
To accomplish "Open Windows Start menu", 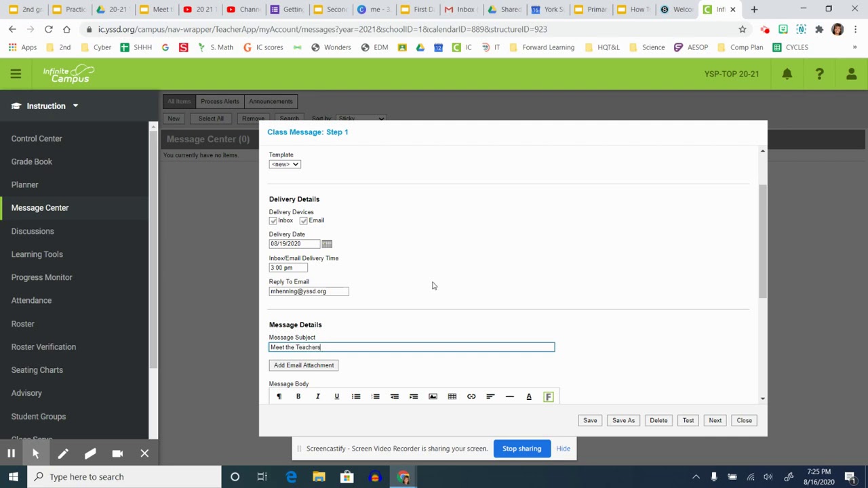I will point(13,476).
